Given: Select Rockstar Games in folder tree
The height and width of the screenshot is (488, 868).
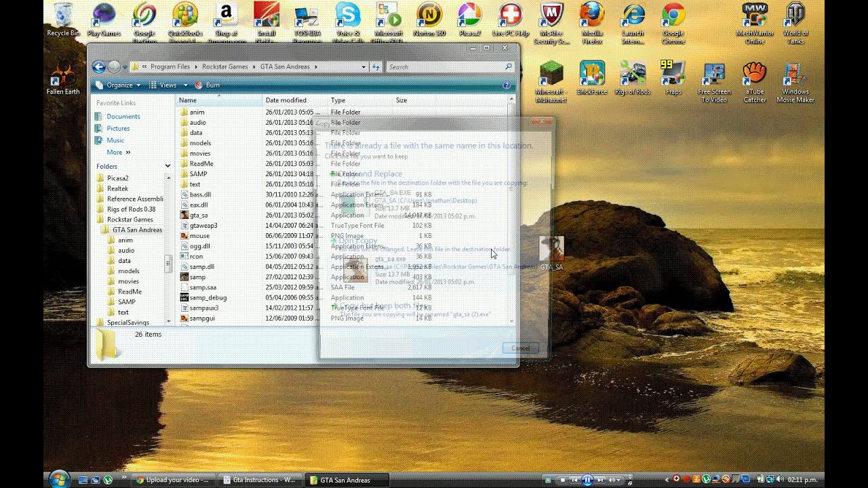Looking at the screenshot, I should (x=130, y=220).
